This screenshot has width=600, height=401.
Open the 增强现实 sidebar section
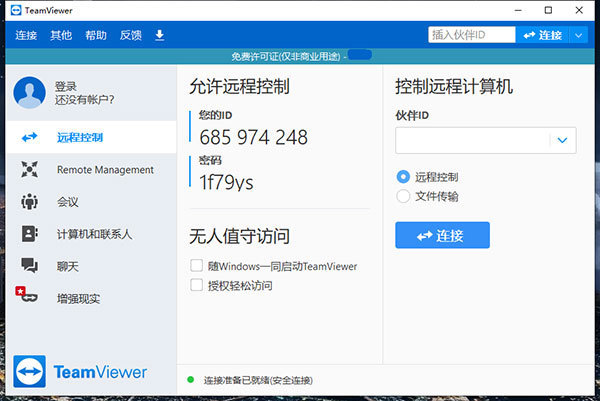pos(91,298)
